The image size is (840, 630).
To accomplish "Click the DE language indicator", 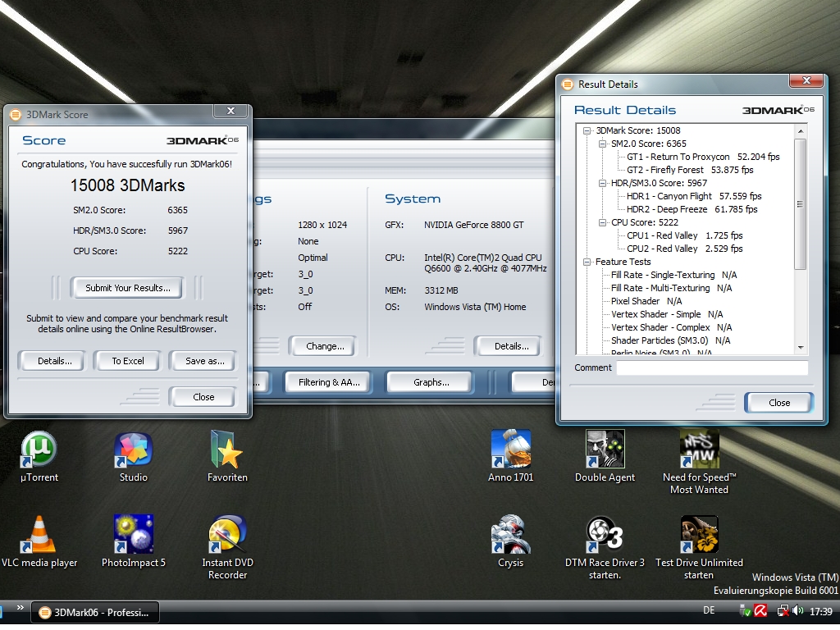I will tap(709, 610).
